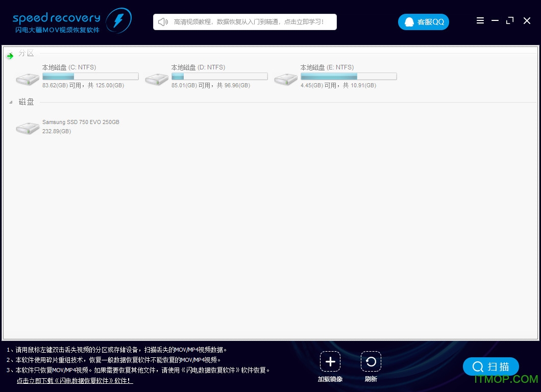The width and height of the screenshot is (541, 392).
Task: Start scanning with the 扫描 button
Action: 490,366
